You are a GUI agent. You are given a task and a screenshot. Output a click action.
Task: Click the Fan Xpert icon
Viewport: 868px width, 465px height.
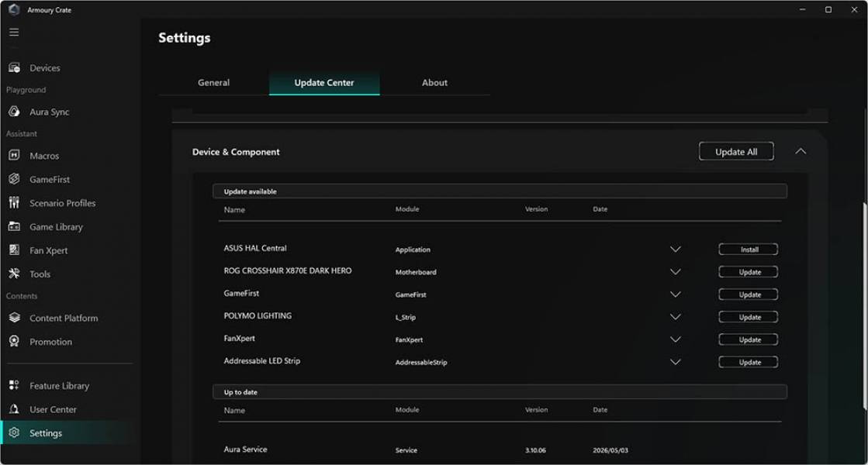coord(15,250)
